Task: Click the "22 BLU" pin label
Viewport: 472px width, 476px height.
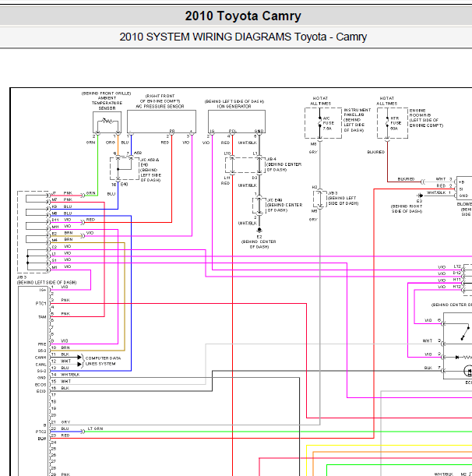Action: 60,428
